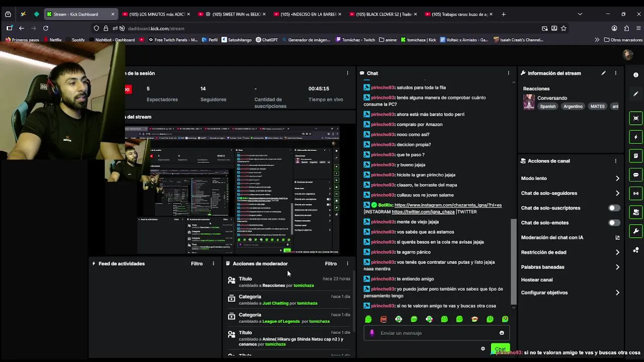Click the browser address bar URL
The width and height of the screenshot is (644, 362).
(x=156, y=29)
